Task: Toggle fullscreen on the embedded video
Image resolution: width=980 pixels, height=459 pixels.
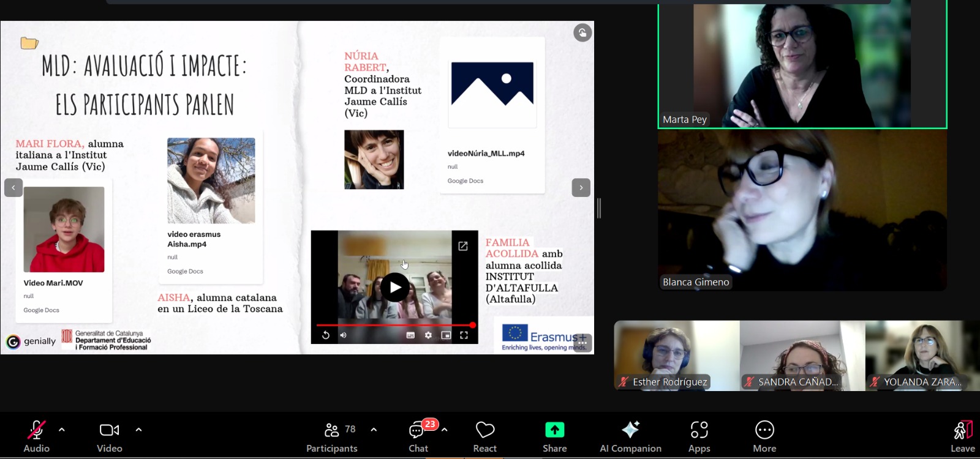Action: pyautogui.click(x=464, y=335)
